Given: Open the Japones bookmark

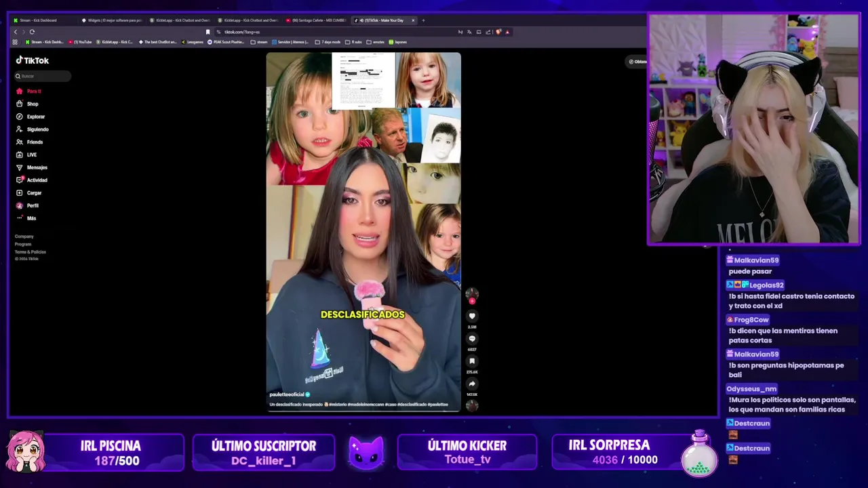Looking at the screenshot, I should pos(397,42).
